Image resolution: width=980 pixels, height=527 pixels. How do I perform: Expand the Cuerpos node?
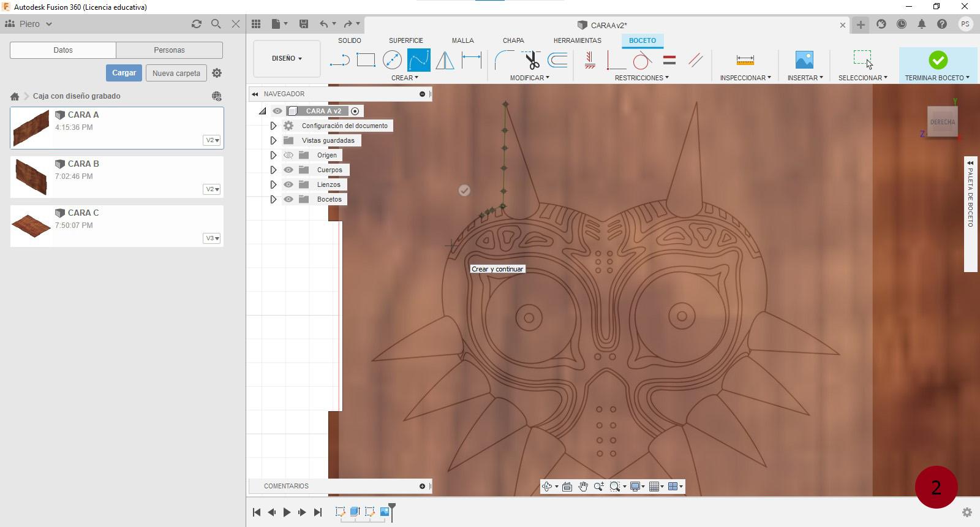273,170
